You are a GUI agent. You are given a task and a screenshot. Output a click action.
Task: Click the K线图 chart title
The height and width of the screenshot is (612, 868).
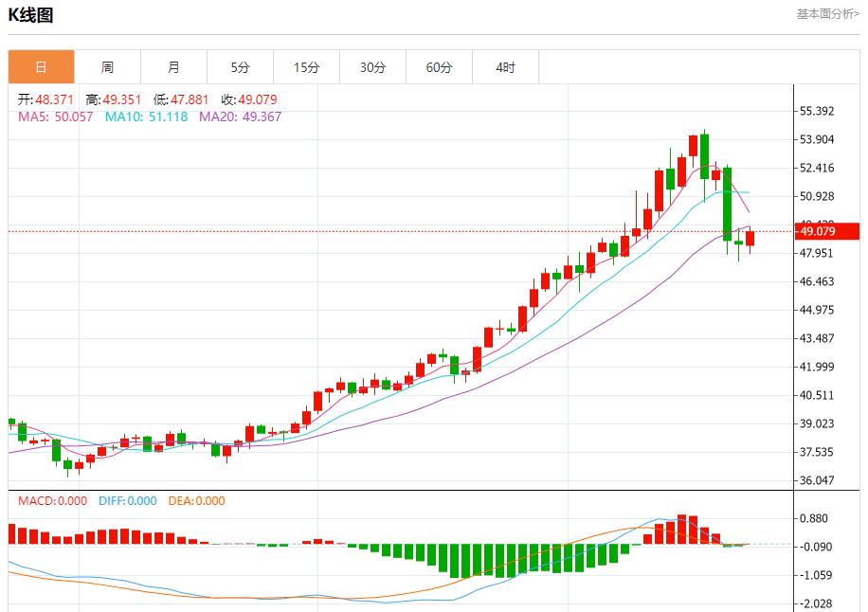click(28, 14)
